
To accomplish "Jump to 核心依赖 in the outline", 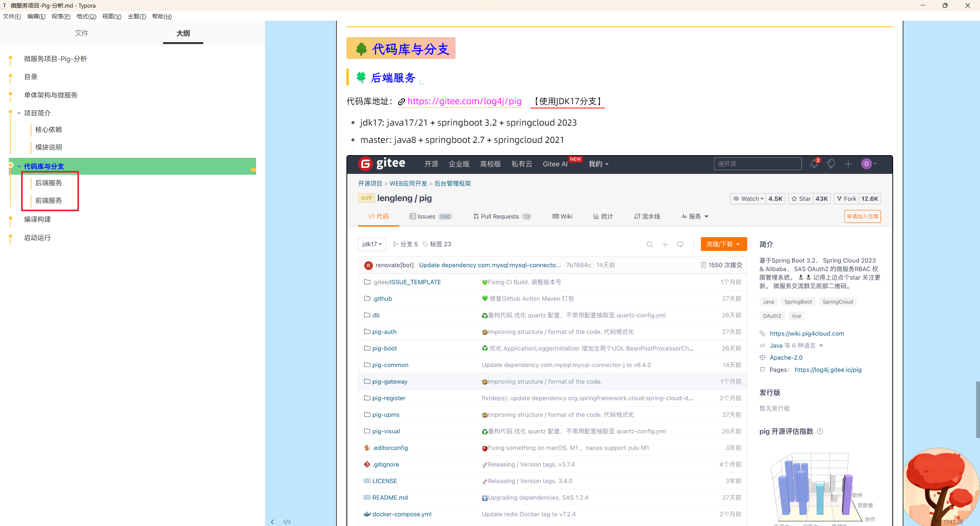I will (49, 129).
